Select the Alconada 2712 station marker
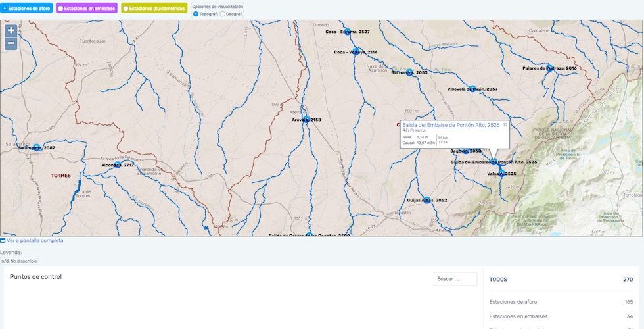644x329 pixels. (x=118, y=165)
